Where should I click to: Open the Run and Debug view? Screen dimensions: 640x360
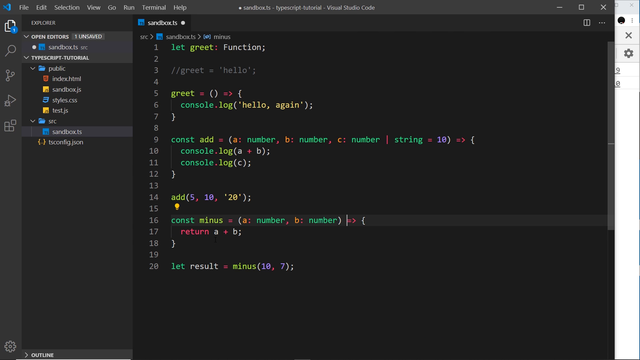pos(10,100)
